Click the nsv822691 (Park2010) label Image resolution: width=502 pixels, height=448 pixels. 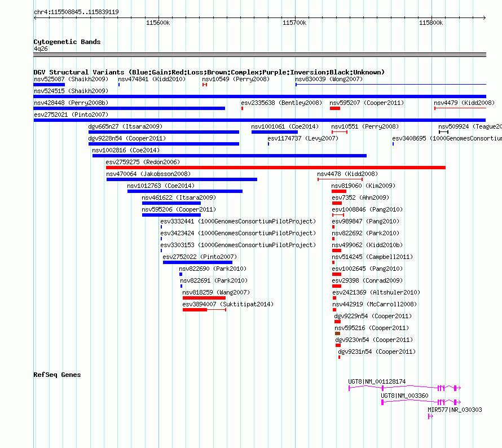(x=214, y=280)
